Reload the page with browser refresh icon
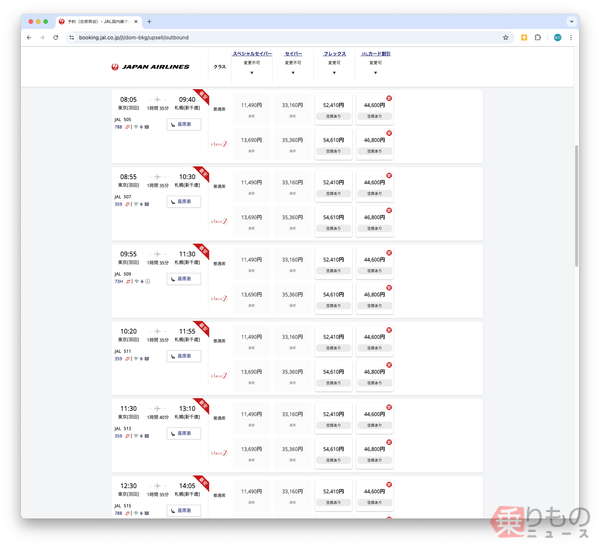The height and width of the screenshot is (546, 600). [55, 37]
